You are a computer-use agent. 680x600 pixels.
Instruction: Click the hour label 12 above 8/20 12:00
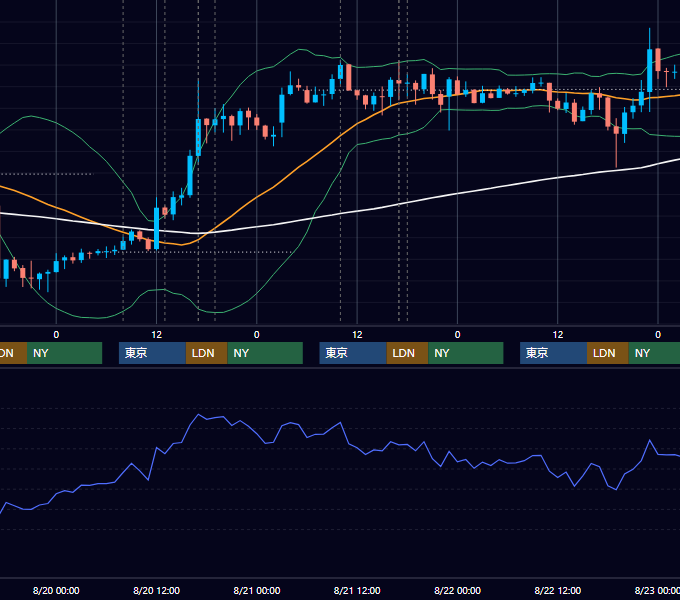[x=156, y=335]
